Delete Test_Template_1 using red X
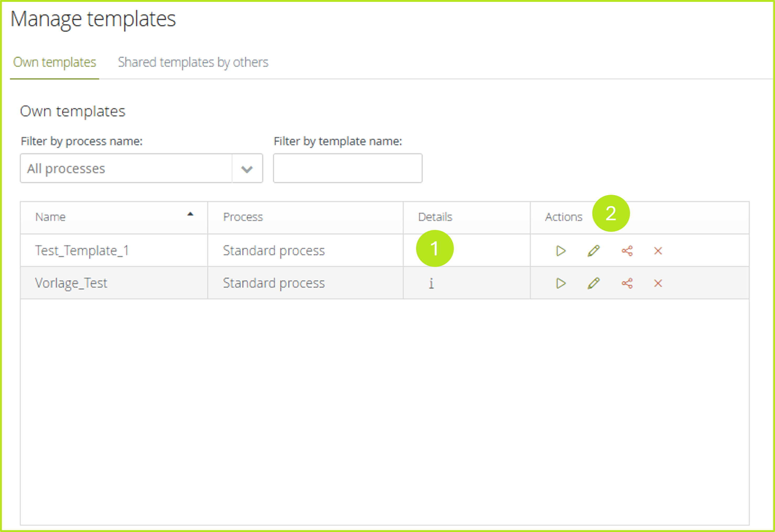 658,251
